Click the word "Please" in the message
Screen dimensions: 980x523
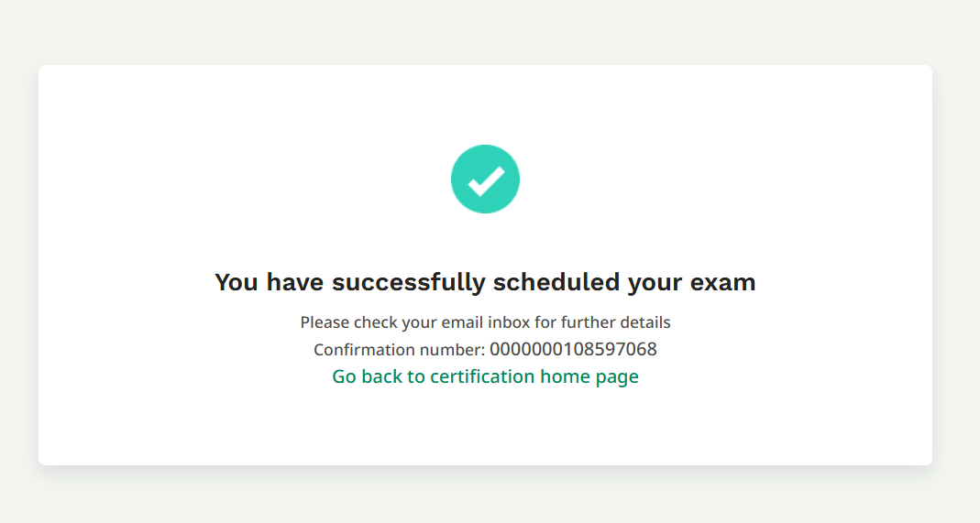coord(324,322)
